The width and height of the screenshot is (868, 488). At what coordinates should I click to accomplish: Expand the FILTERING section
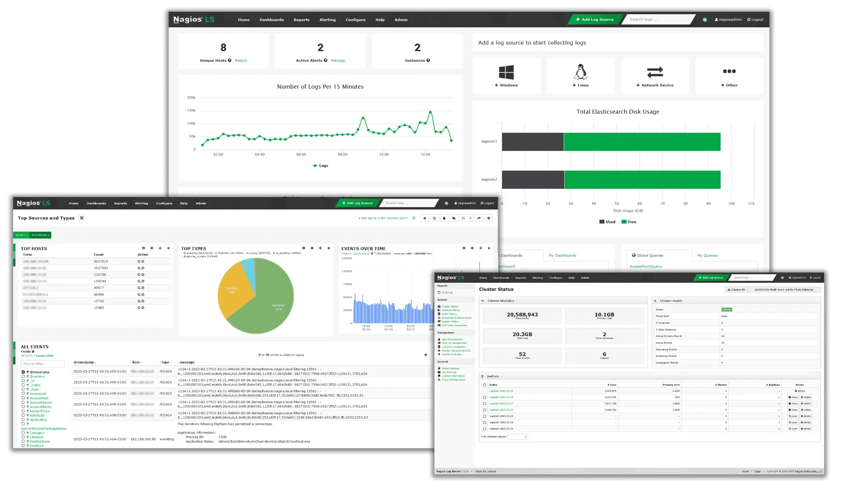[x=41, y=235]
